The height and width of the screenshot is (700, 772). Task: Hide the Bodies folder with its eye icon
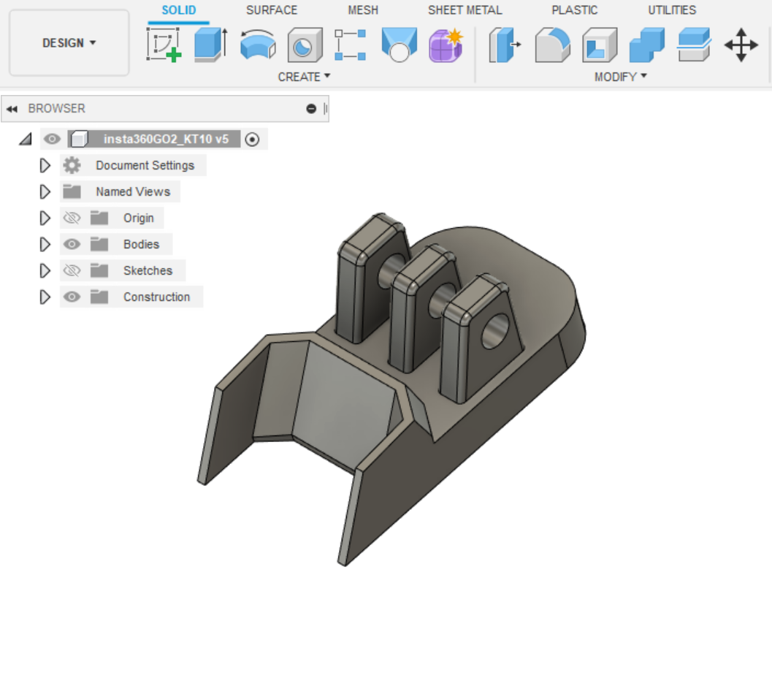pyautogui.click(x=72, y=244)
